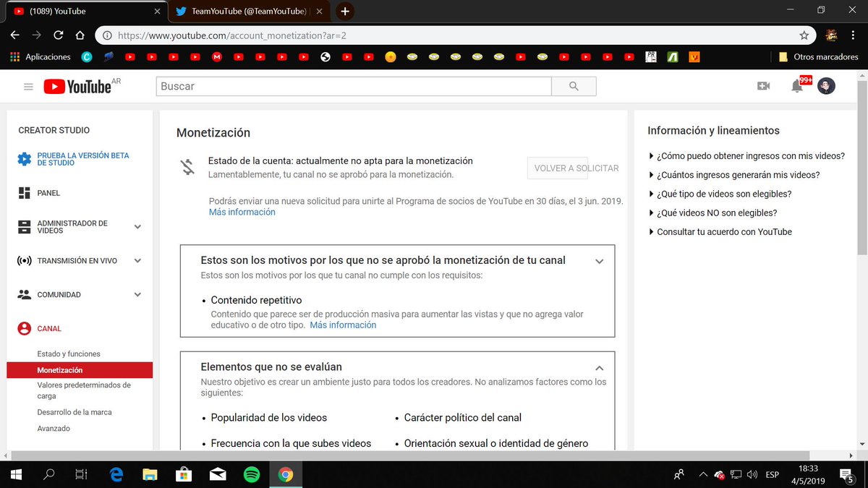Open the notifications bell with 99+ badge
The image size is (868, 488).
pyautogui.click(x=798, y=86)
